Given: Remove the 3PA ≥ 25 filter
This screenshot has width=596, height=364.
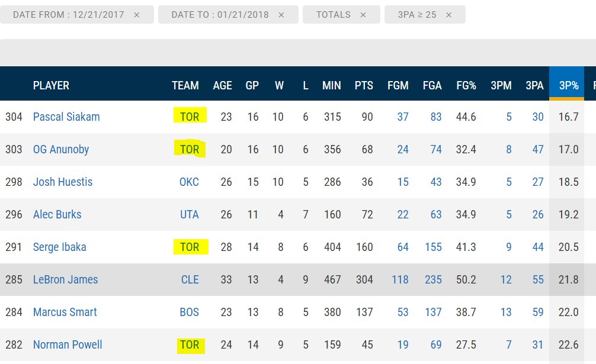Looking at the screenshot, I should pos(449,15).
